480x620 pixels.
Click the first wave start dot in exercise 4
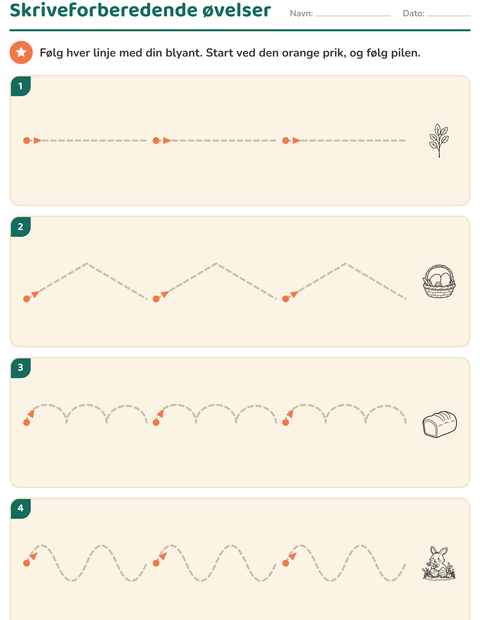point(26,563)
